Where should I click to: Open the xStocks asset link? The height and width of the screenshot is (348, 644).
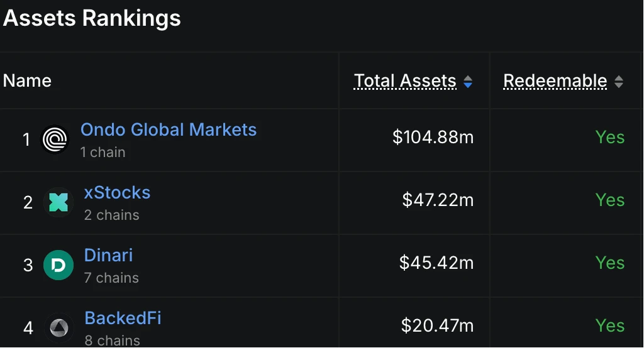(x=117, y=192)
